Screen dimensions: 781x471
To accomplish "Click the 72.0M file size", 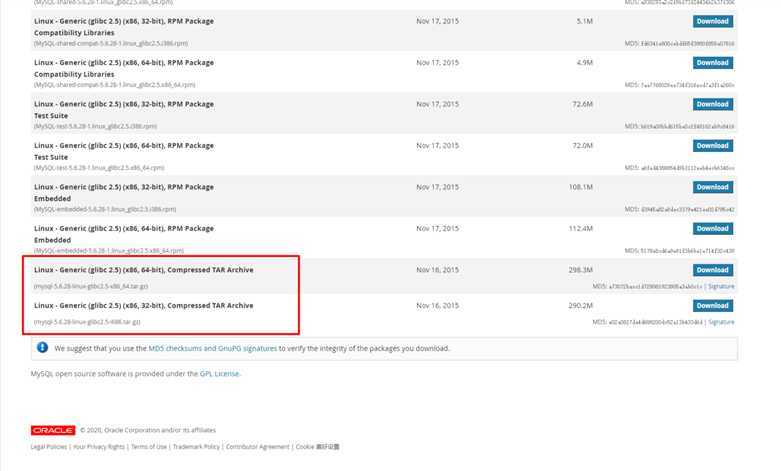I will (582, 145).
